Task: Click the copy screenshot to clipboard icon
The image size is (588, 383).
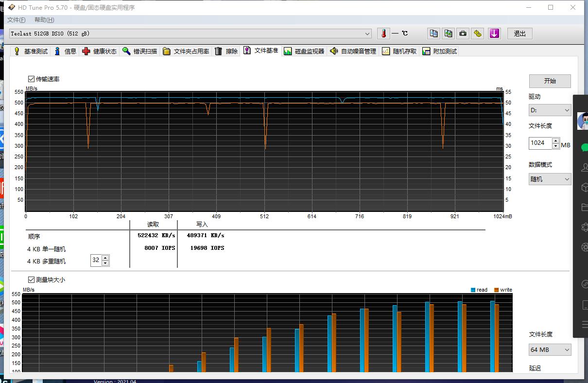Action: tap(448, 34)
